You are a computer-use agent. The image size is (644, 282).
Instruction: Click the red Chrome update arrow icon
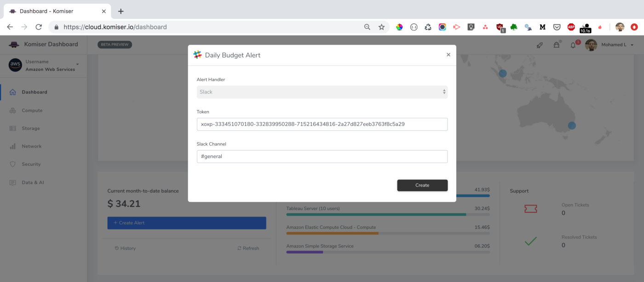pos(634,27)
